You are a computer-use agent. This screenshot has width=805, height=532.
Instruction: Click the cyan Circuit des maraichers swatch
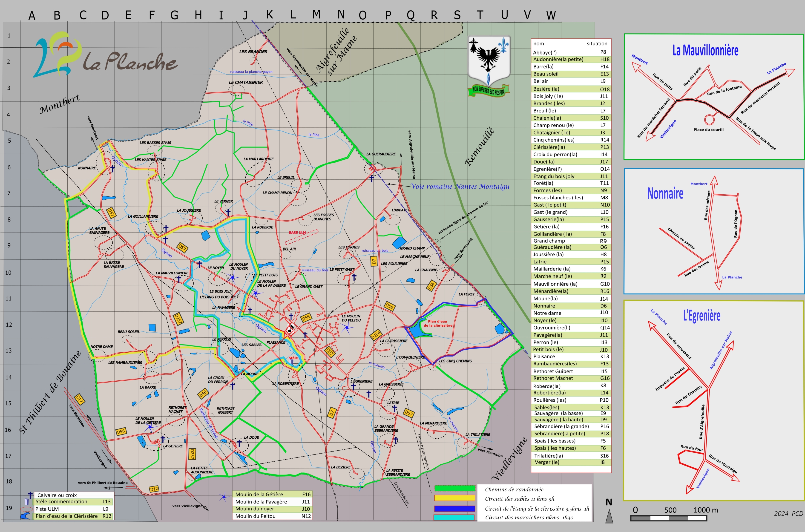(x=454, y=518)
